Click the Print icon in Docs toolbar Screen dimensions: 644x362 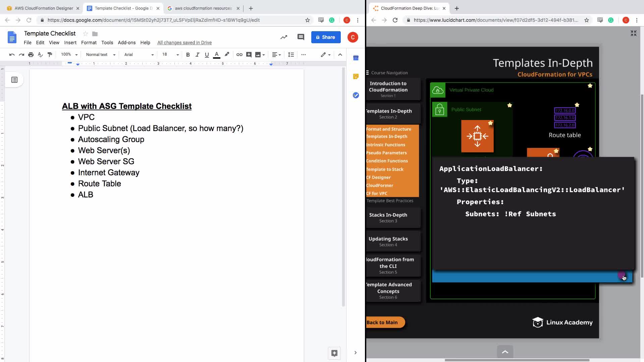pos(31,55)
